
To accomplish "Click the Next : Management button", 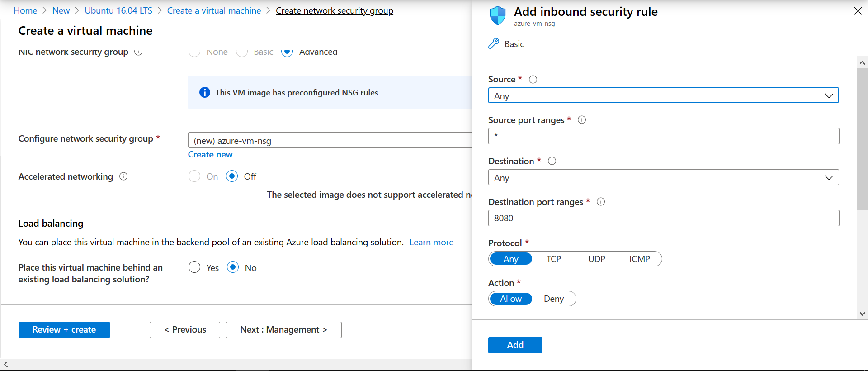I will [284, 330].
